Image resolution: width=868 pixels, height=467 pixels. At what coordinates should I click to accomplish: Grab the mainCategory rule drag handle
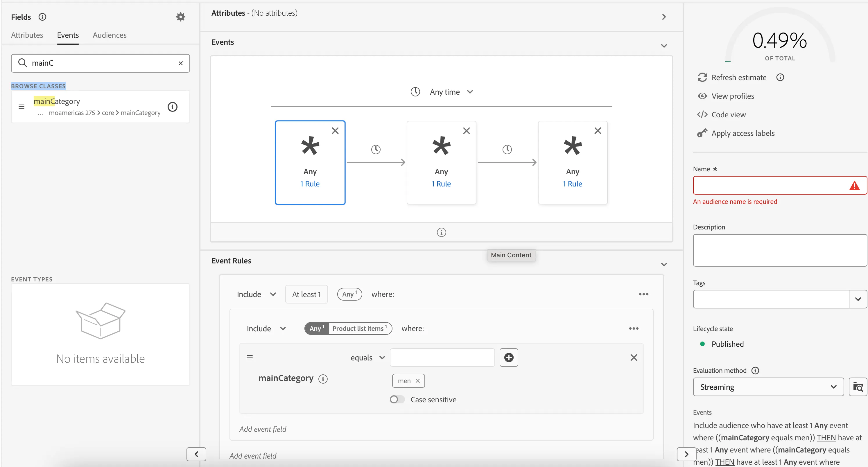(x=250, y=357)
